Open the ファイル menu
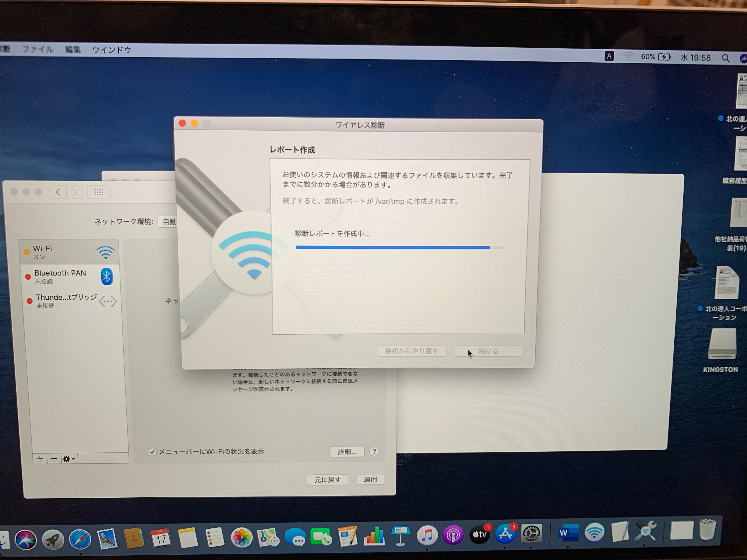Viewport: 747px width, 560px height. pyautogui.click(x=37, y=50)
